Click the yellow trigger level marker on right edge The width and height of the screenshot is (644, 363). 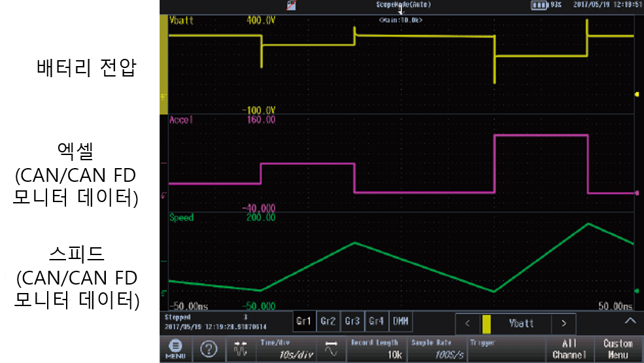[x=637, y=95]
